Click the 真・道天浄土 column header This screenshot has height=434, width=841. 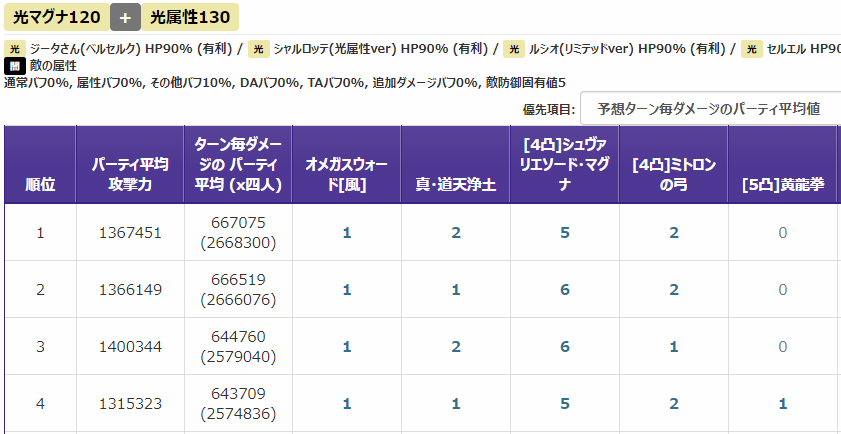tap(456, 165)
